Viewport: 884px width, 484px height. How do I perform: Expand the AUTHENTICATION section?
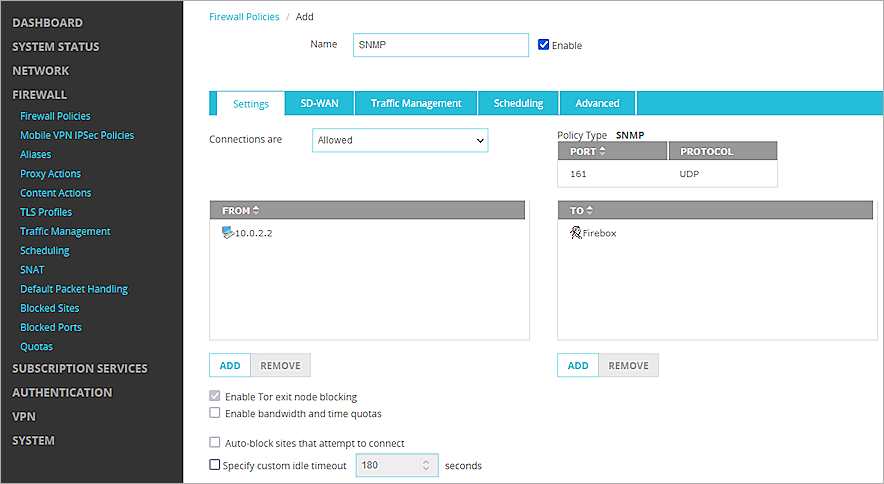click(x=62, y=393)
